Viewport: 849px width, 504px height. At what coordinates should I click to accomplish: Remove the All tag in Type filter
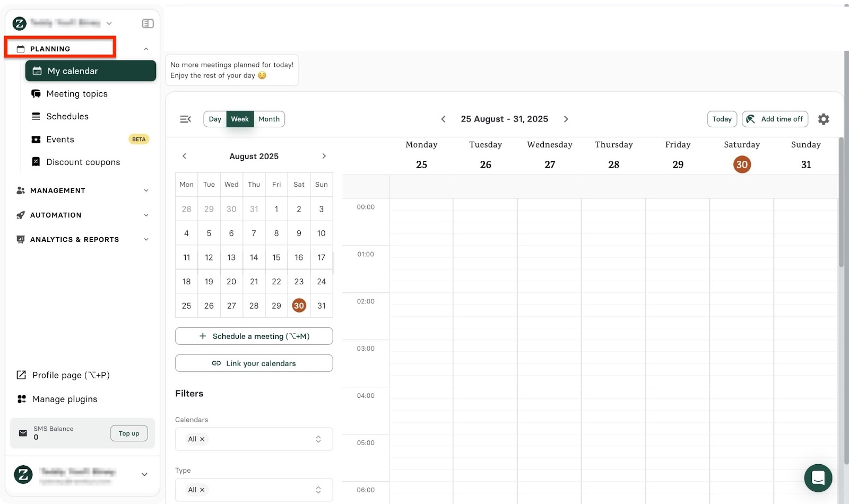pos(202,490)
